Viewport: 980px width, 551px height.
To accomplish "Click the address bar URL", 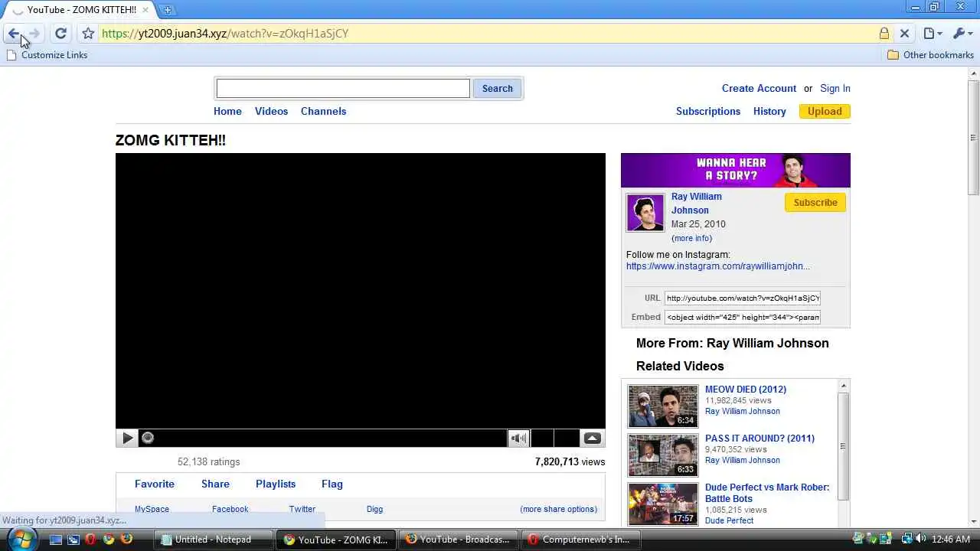I will [224, 34].
